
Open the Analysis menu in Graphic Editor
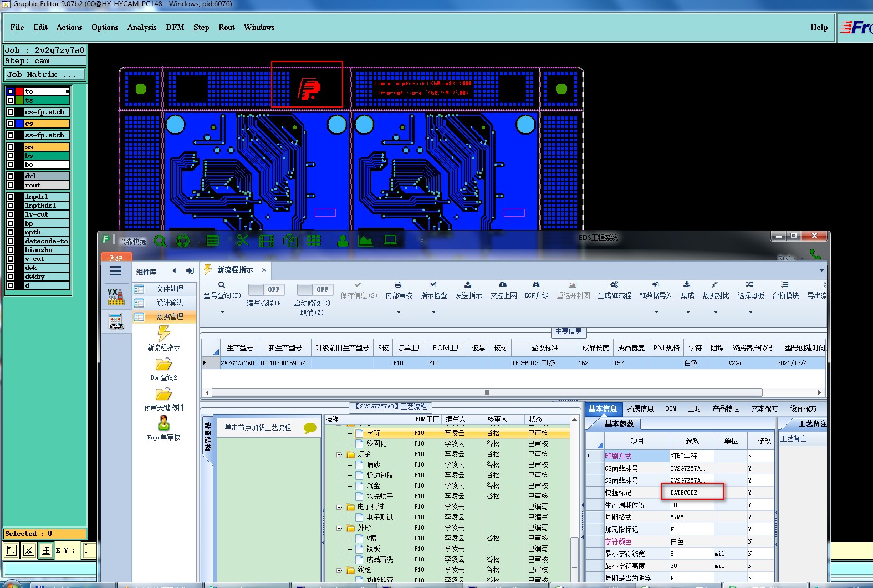click(x=142, y=27)
